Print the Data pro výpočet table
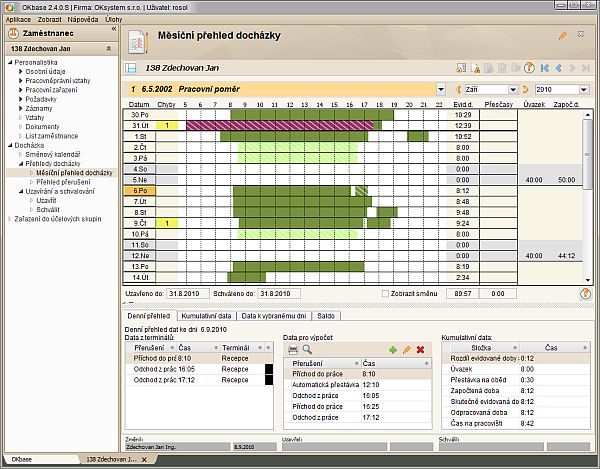 [293, 349]
